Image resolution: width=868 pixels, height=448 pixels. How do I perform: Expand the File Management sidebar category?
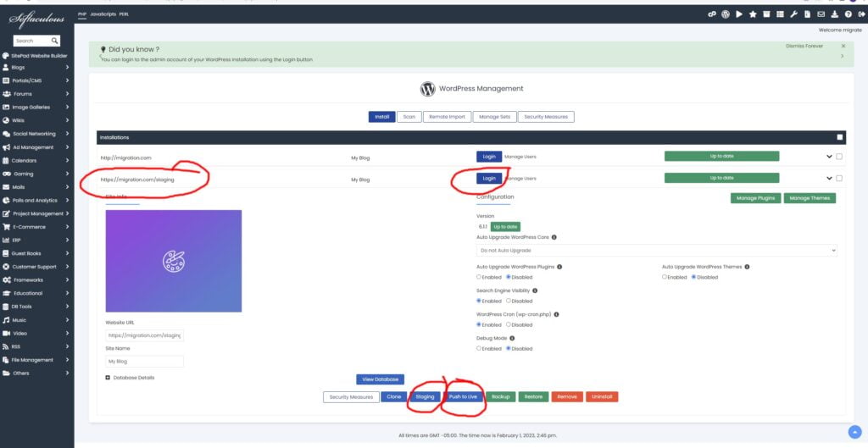(67, 360)
